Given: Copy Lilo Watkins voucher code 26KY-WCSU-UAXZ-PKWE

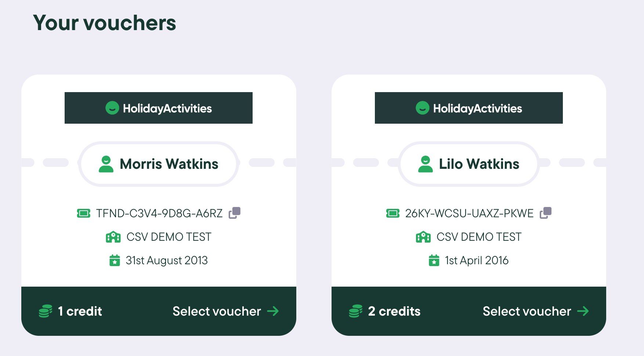Looking at the screenshot, I should [546, 213].
